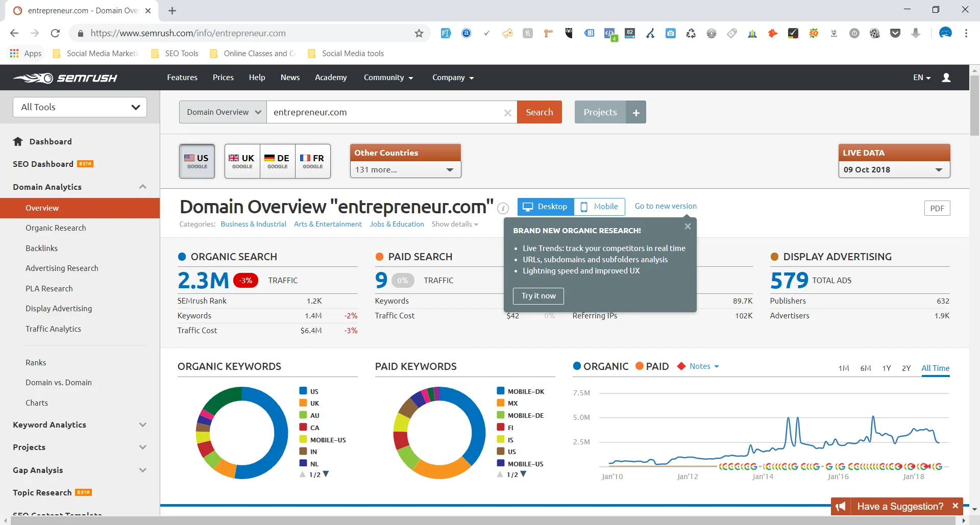The width and height of the screenshot is (980, 525).
Task: Select the DE Google database flag
Action: (277, 161)
